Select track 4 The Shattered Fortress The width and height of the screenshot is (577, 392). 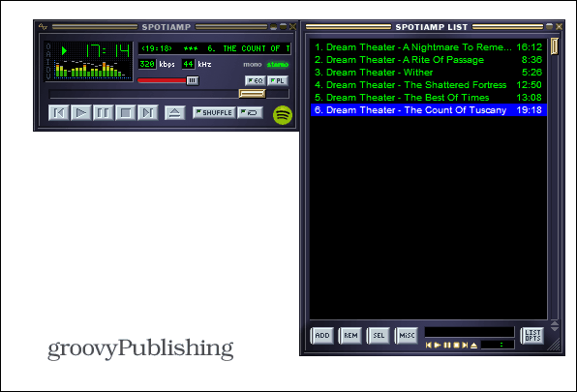(x=428, y=84)
